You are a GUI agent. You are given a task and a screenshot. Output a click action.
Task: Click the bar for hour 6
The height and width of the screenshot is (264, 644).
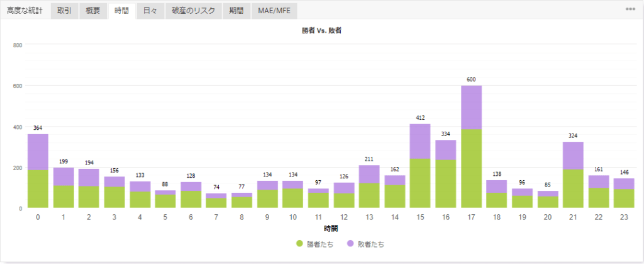tap(191, 195)
